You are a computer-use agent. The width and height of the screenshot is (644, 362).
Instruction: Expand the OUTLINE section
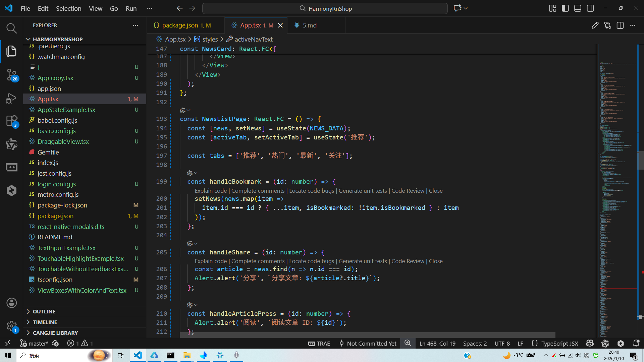[44, 311]
